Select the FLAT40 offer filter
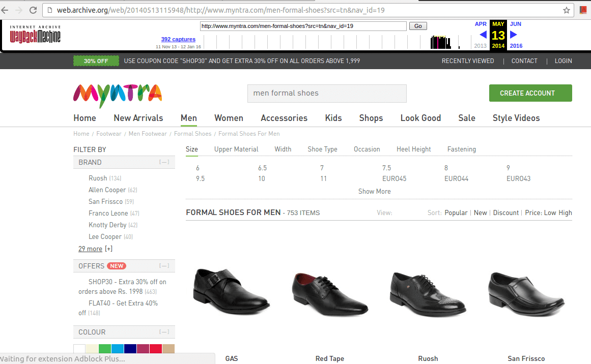 pos(118,308)
